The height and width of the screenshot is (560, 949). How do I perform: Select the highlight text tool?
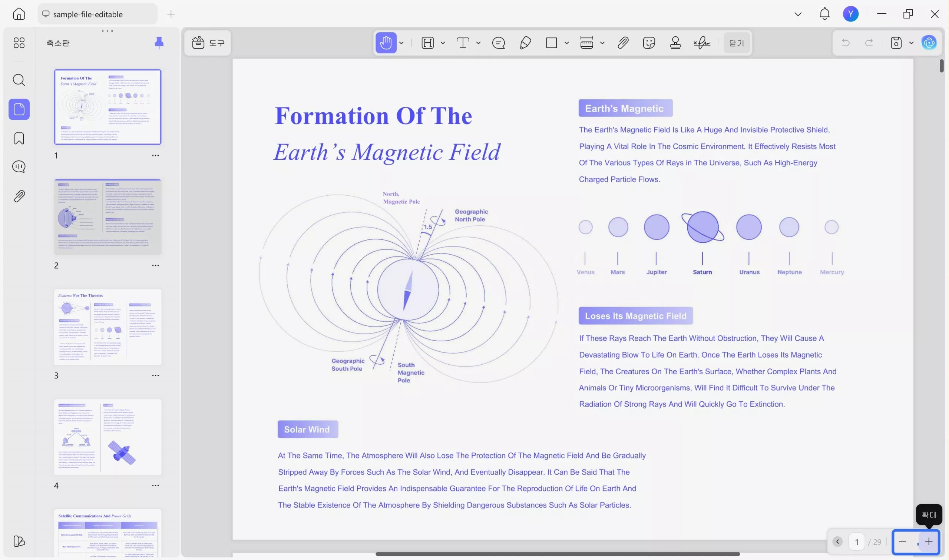tap(427, 43)
